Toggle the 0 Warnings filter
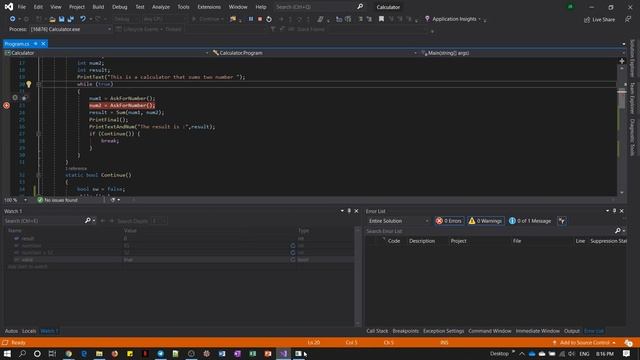This screenshot has height=360, width=640. (x=485, y=221)
